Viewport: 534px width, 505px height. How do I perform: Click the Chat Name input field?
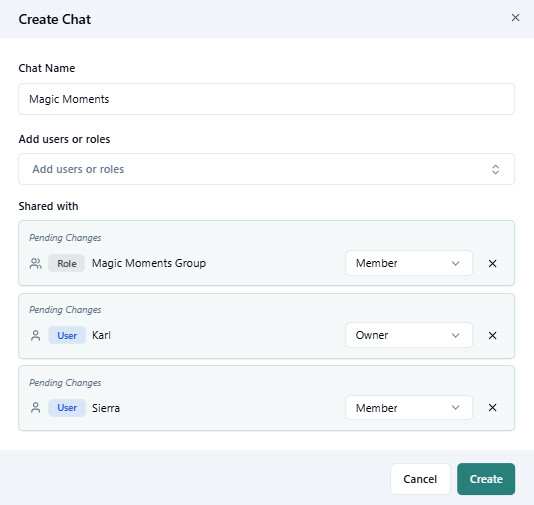point(266,99)
